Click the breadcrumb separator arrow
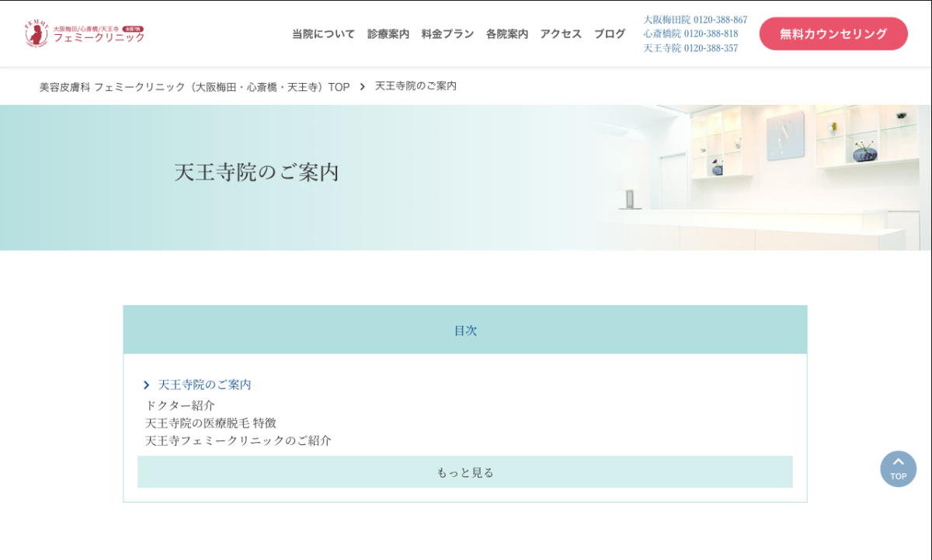932x560 pixels. coord(362,86)
